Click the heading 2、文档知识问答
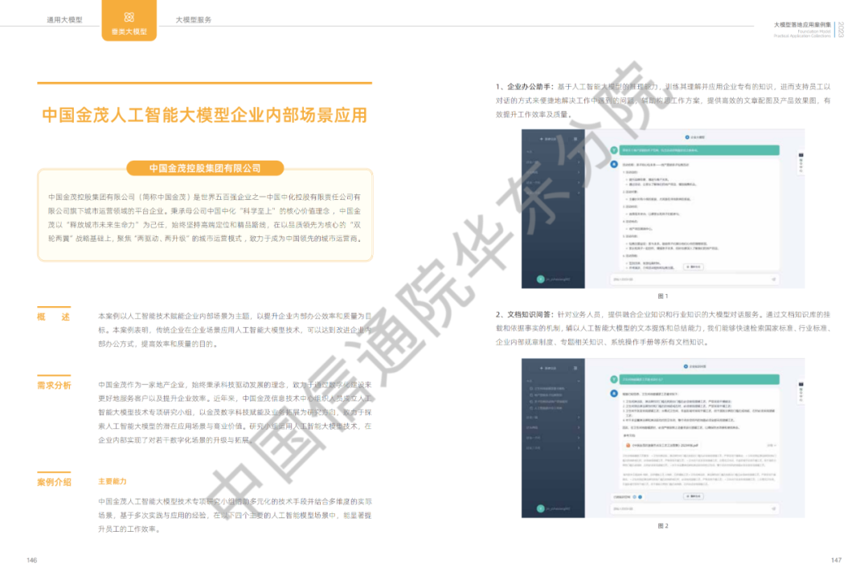Image resolution: width=868 pixels, height=588 pixels. point(524,315)
